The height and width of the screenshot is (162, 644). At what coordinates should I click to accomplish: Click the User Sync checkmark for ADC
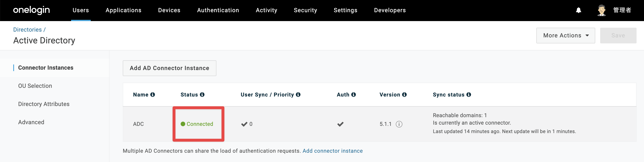244,124
